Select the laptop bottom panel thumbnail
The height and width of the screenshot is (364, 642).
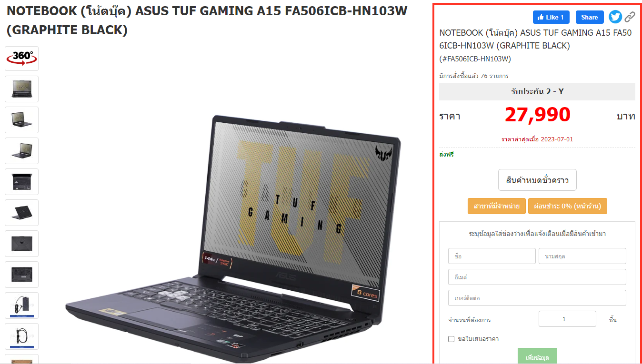click(21, 275)
